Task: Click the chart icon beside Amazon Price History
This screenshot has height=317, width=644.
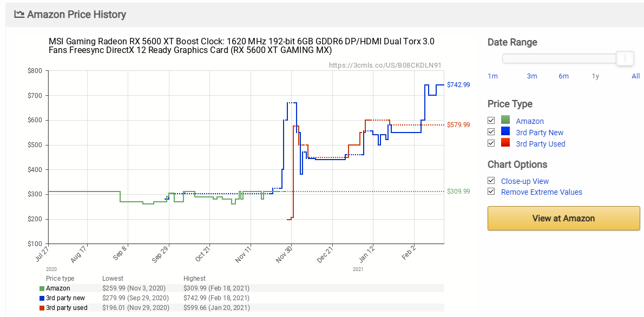Action: [19, 15]
